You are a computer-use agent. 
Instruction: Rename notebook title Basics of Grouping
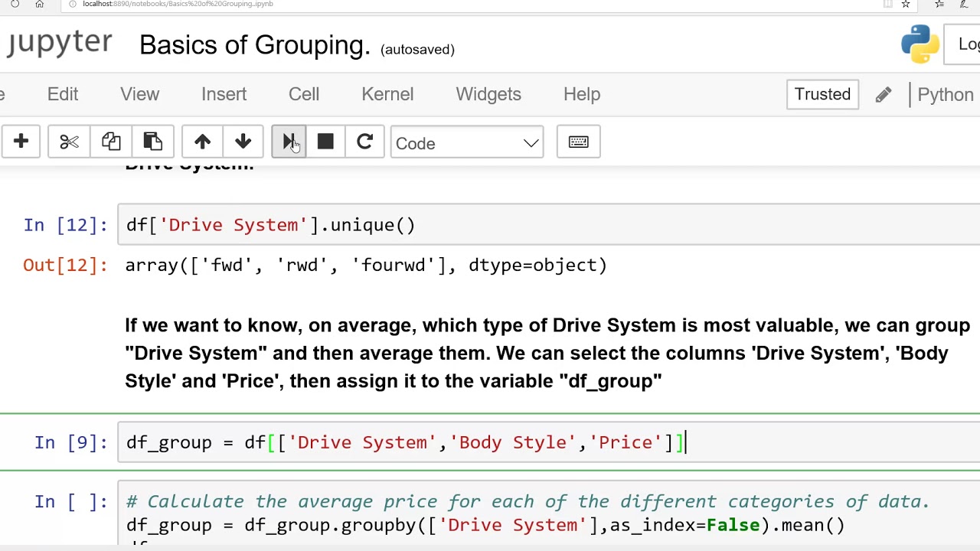pyautogui.click(x=255, y=45)
